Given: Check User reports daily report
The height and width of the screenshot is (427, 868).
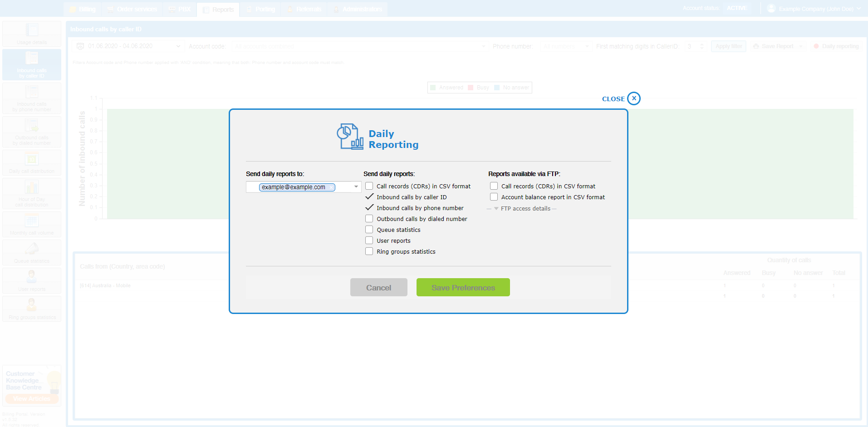Looking at the screenshot, I should 369,240.
